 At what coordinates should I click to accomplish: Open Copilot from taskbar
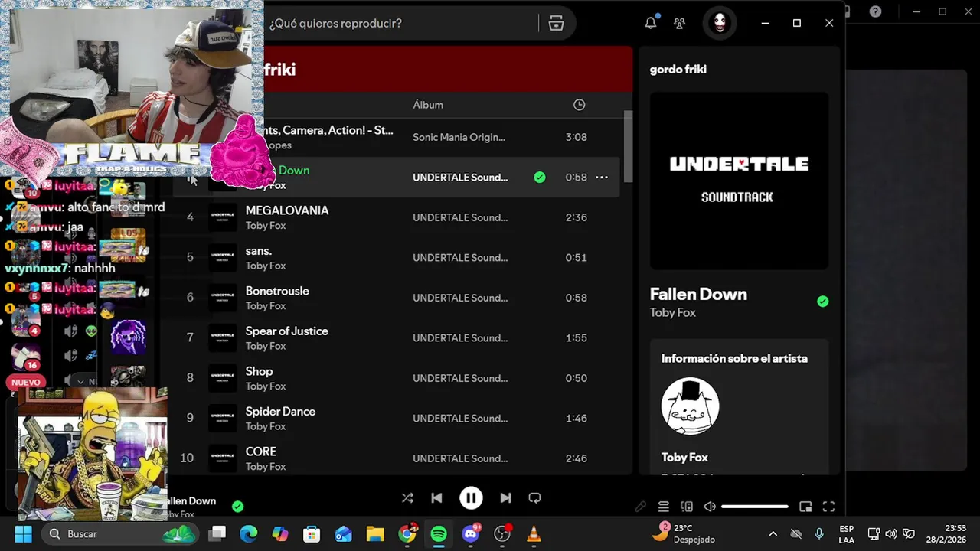click(280, 534)
